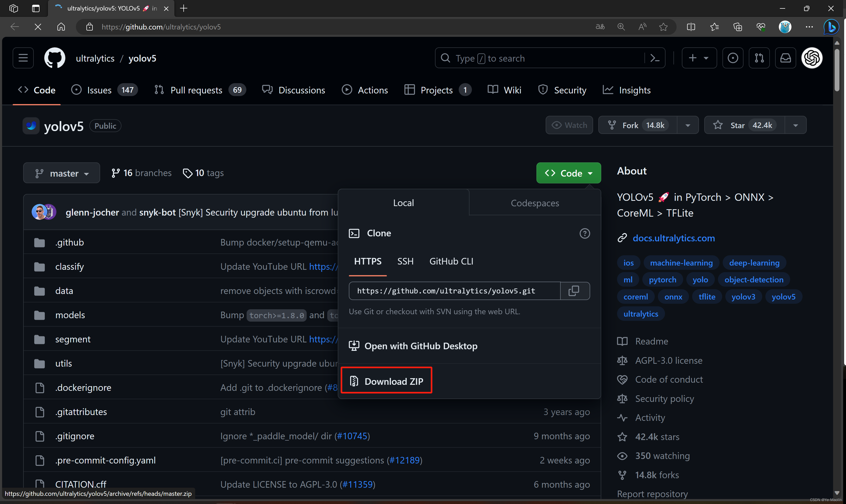846x504 pixels.
Task: Click the GitHub Octocat home logo
Action: click(54, 58)
